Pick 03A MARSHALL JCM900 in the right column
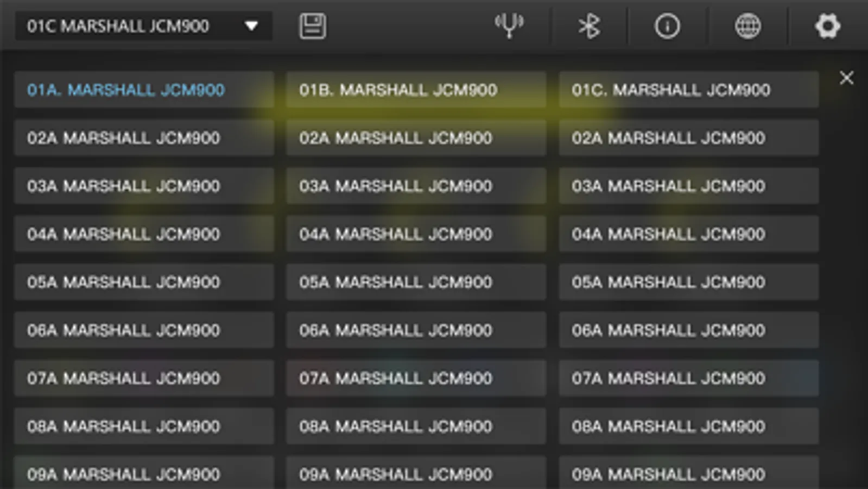Image resolution: width=868 pixels, height=489 pixels. pos(689,186)
